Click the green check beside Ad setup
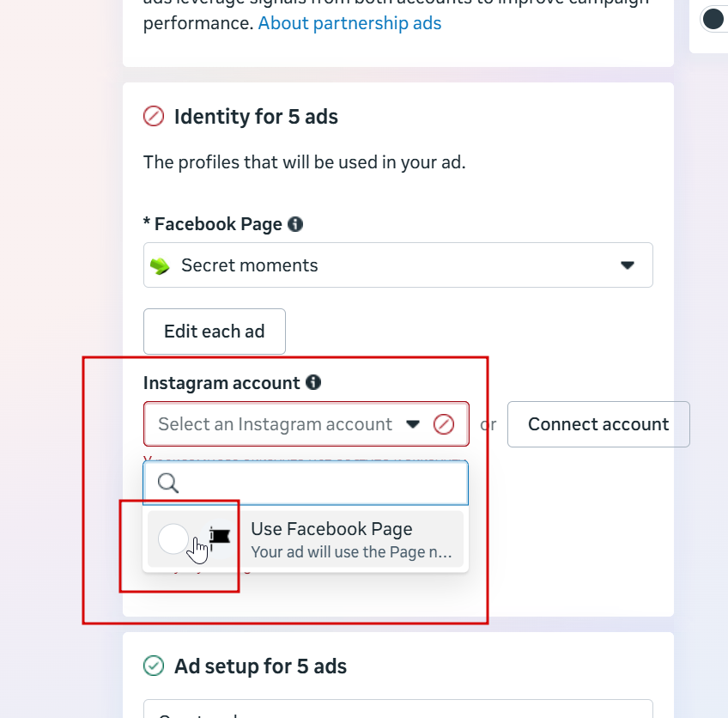 [x=153, y=666]
